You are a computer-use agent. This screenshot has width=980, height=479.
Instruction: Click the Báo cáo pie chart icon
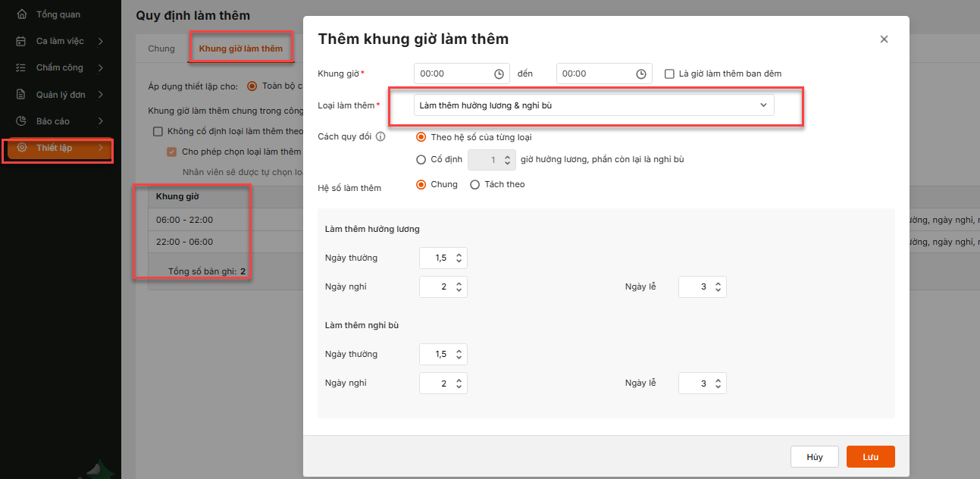(21, 121)
